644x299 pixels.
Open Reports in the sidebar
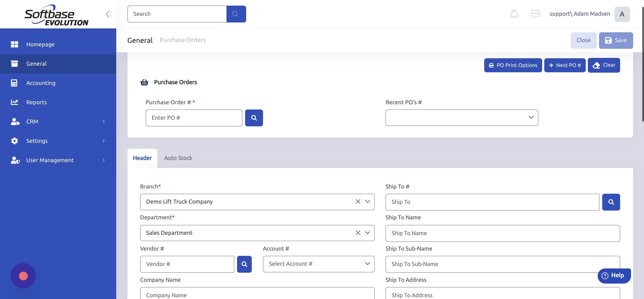coord(58,102)
